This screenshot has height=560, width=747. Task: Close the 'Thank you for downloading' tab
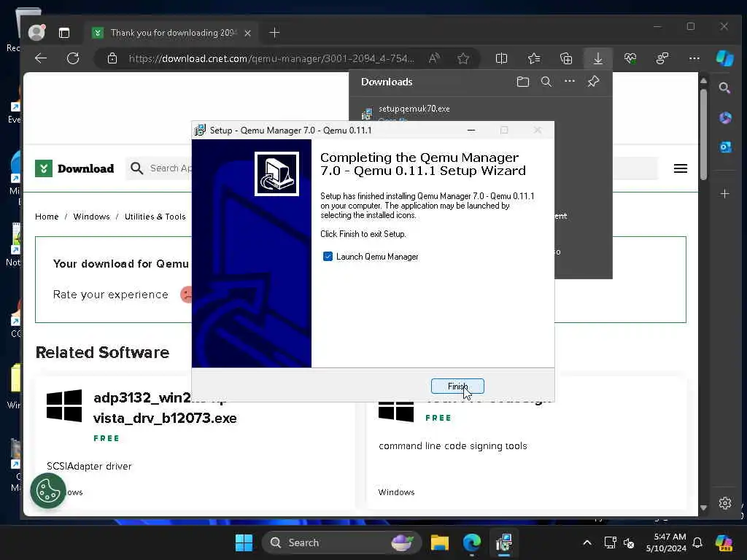pos(248,33)
